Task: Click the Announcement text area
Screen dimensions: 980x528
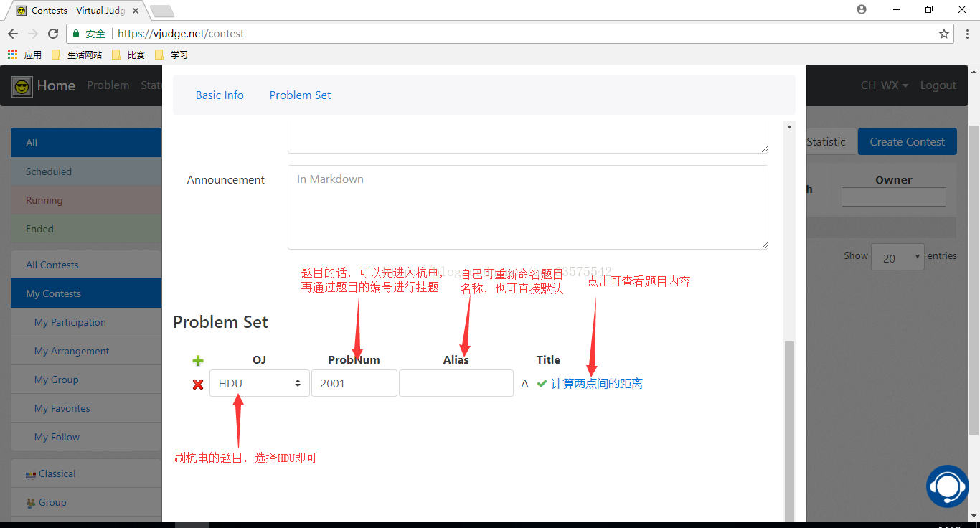Action: pos(527,207)
